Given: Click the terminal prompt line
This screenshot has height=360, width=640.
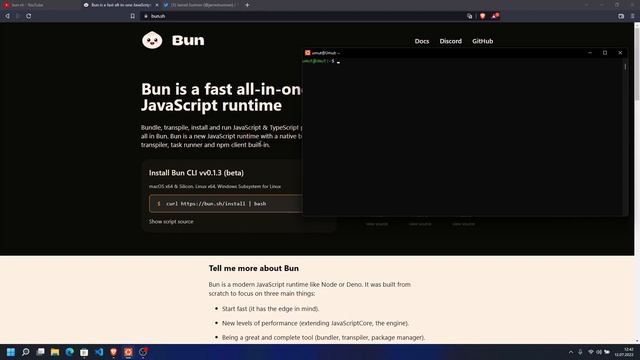Looking at the screenshot, I should pyautogui.click(x=321, y=61).
